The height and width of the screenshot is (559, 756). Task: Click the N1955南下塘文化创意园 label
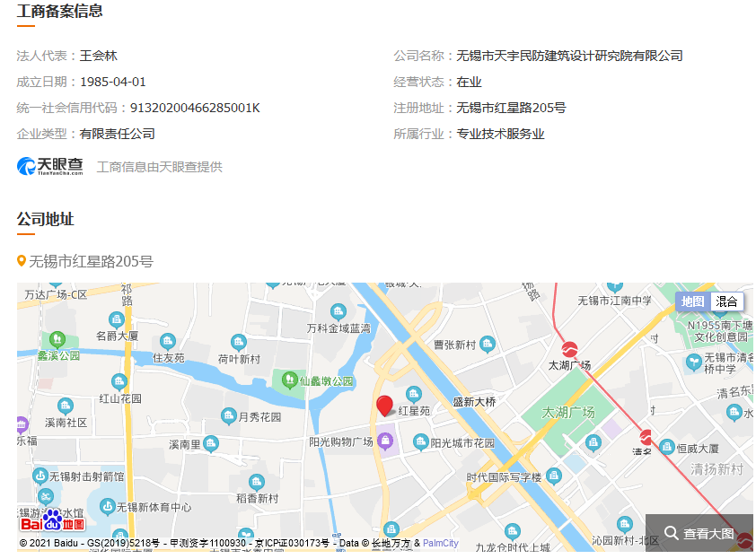point(720,331)
